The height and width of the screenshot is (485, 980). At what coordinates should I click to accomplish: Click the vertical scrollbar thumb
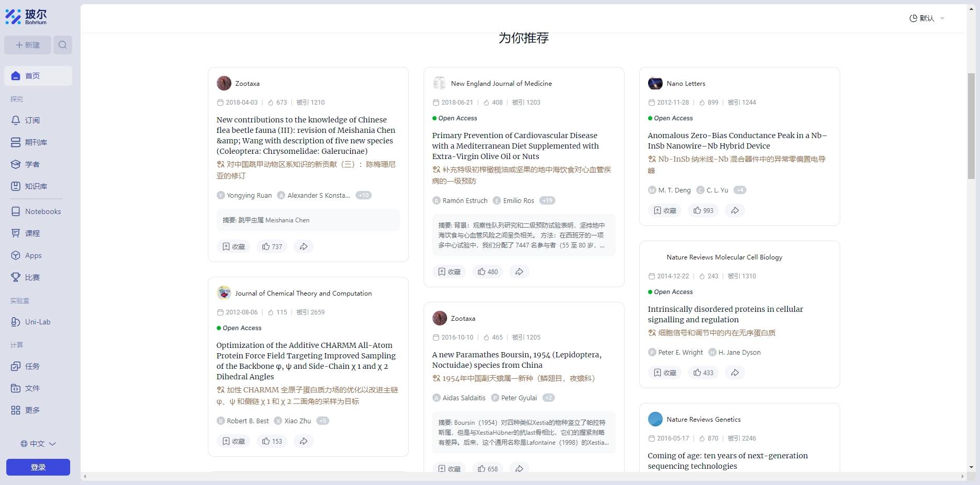click(971, 126)
